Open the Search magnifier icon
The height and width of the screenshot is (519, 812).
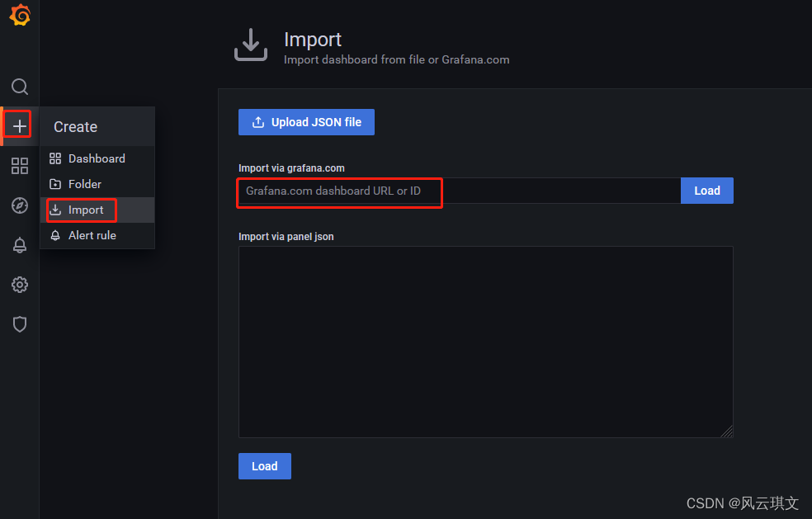coord(19,87)
